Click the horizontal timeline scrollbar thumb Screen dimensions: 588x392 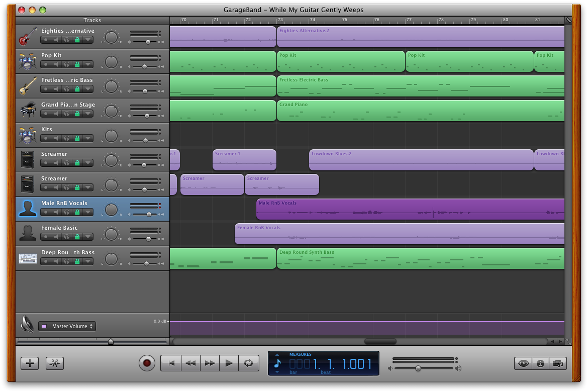380,341
